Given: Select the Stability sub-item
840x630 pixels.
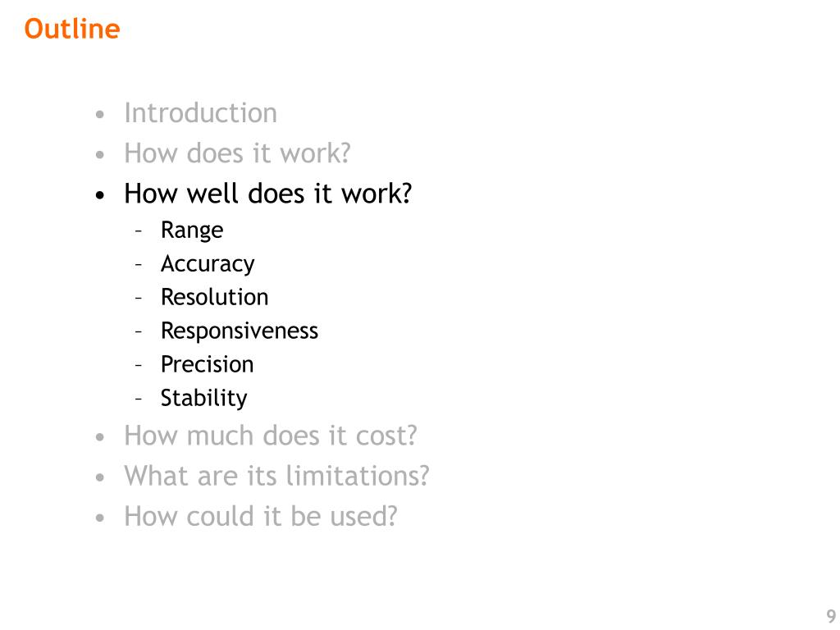Looking at the screenshot, I should 203,398.
